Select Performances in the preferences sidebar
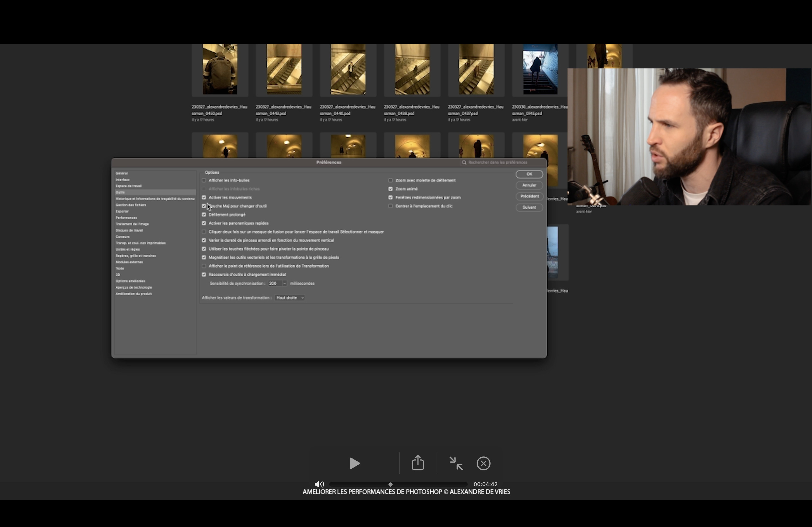 coord(126,217)
